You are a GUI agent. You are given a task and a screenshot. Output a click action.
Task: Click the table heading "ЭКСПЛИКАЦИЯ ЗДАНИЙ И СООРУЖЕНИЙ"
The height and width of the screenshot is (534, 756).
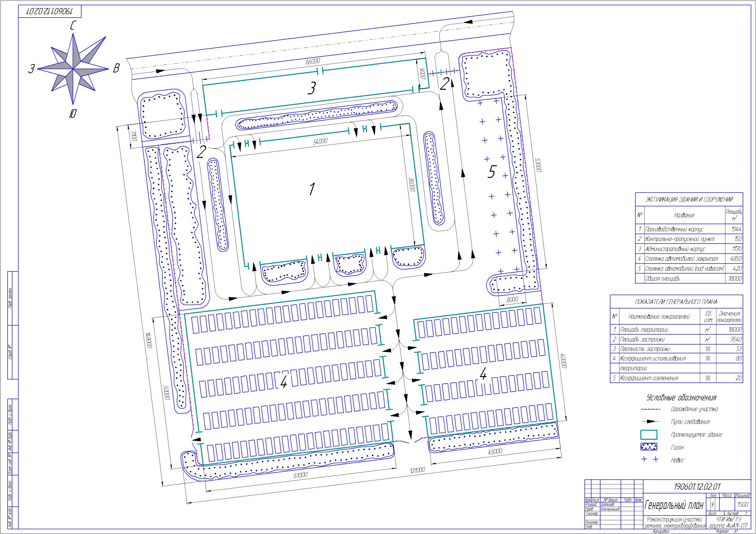click(689, 199)
